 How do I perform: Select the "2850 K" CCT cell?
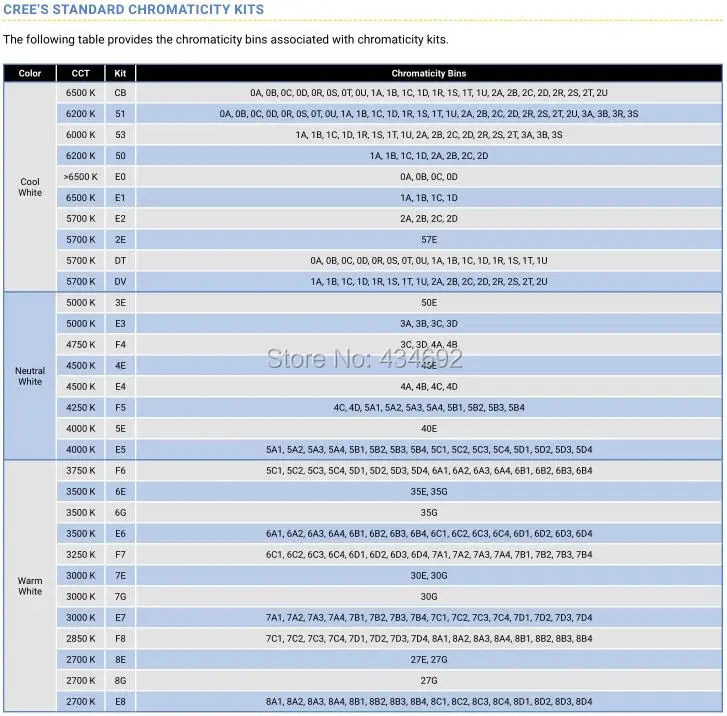click(x=80, y=638)
